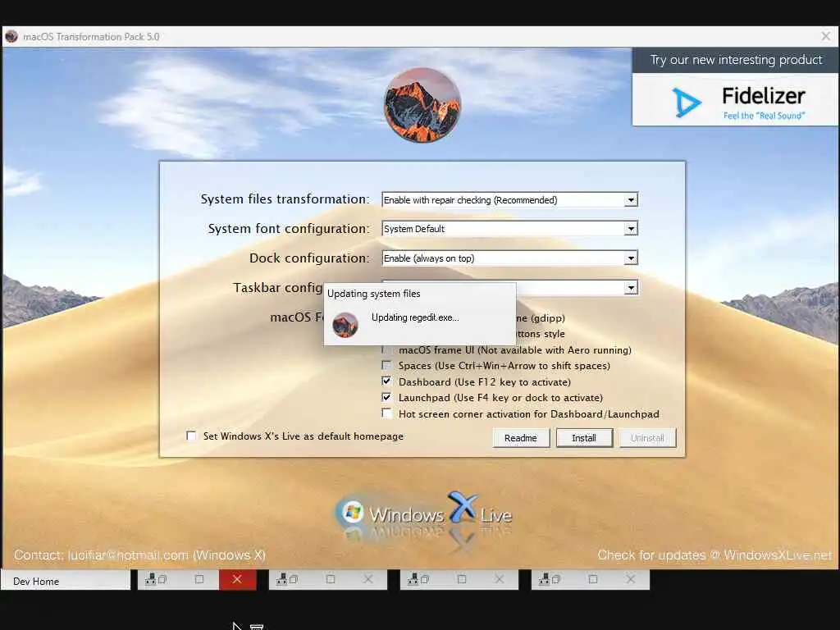Enable Spaces checkbox
The image size is (840, 630).
[386, 365]
